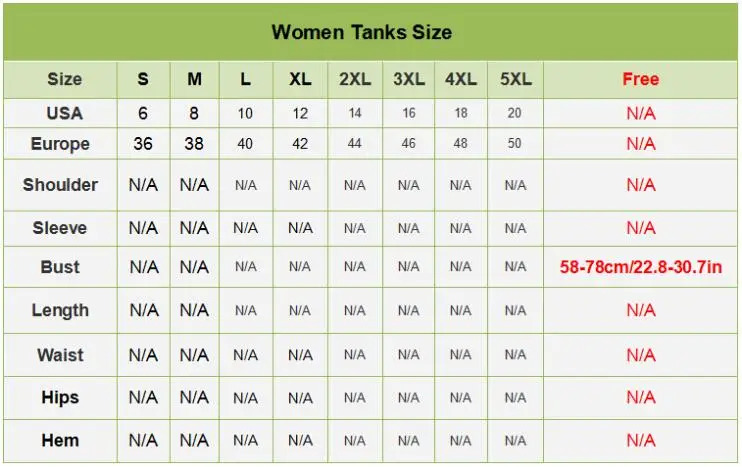Select the Free size column header

(x=640, y=79)
